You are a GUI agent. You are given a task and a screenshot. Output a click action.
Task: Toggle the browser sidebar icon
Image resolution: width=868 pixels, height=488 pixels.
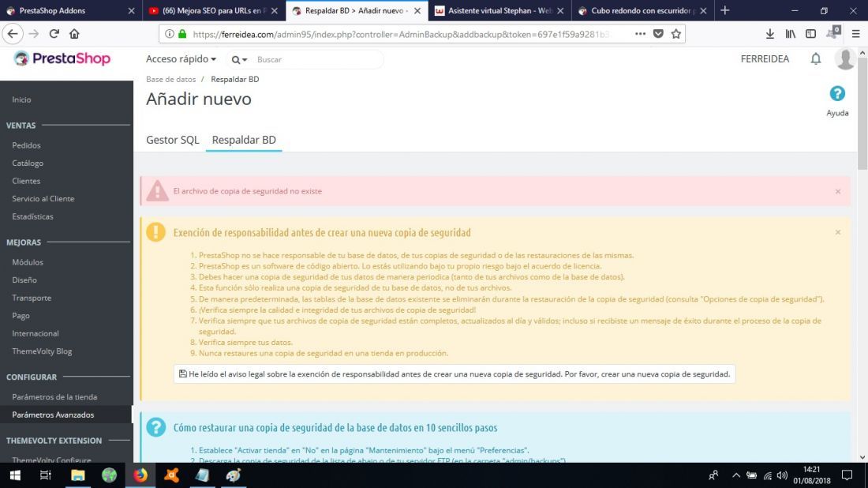pos(810,34)
